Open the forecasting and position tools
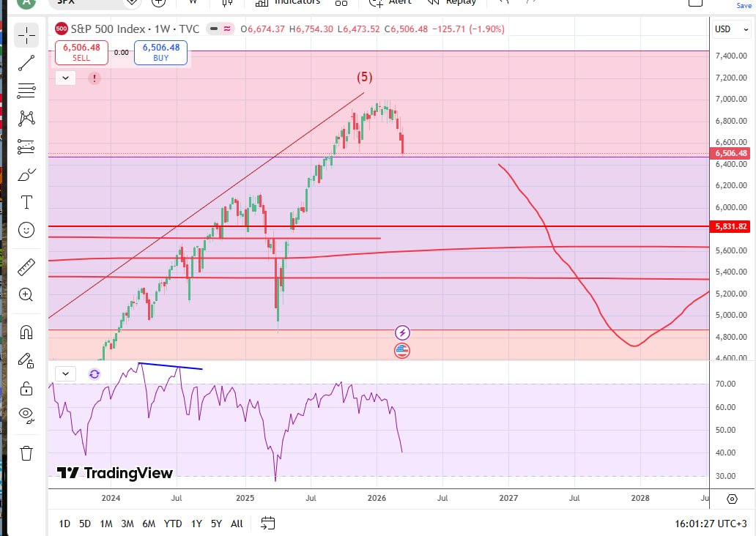The height and width of the screenshot is (536, 756). coord(26,146)
